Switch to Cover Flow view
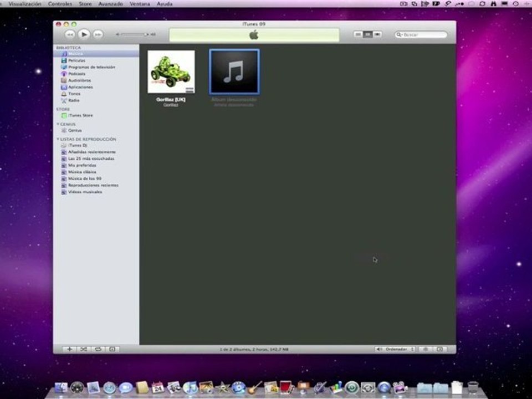Image resolution: width=532 pixels, height=399 pixels. (377, 34)
